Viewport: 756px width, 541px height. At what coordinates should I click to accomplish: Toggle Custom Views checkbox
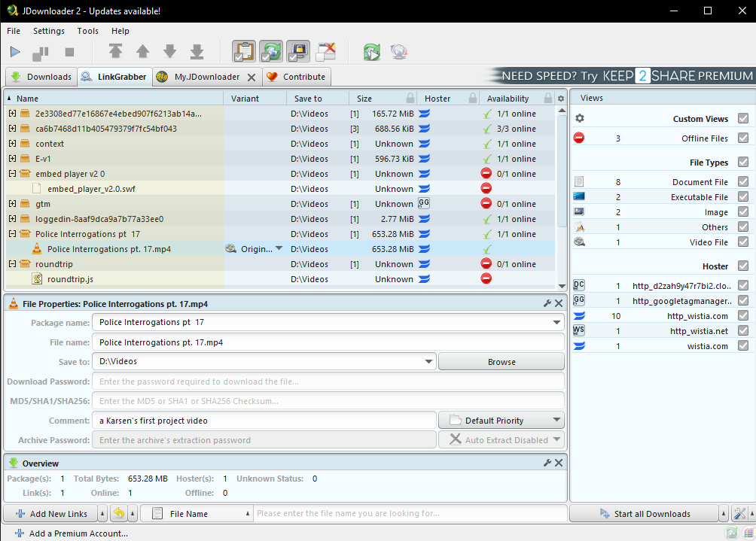743,119
